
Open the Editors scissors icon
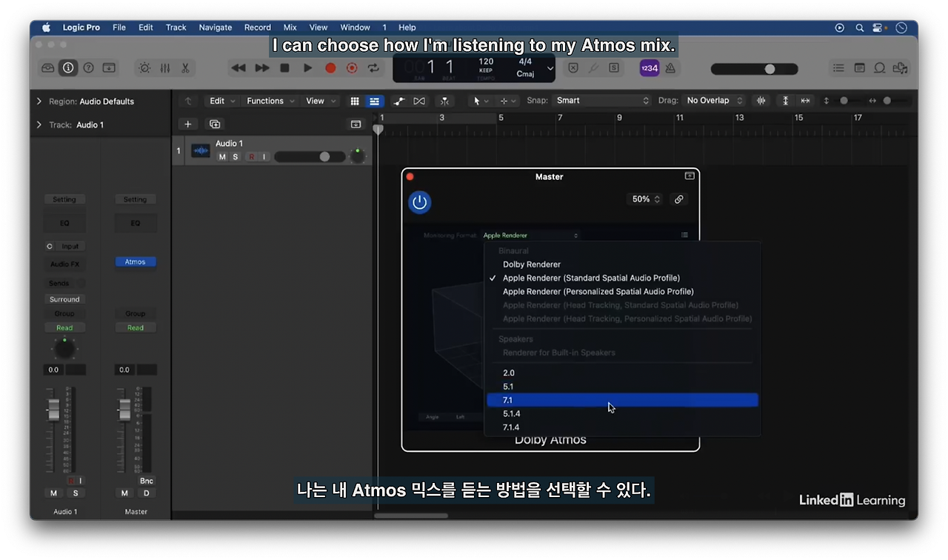tap(185, 68)
